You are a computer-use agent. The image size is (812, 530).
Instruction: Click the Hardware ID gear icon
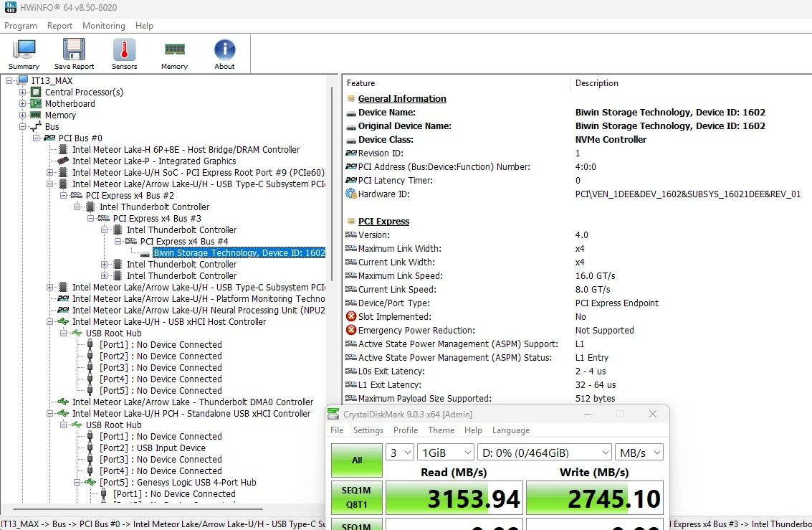pos(351,194)
